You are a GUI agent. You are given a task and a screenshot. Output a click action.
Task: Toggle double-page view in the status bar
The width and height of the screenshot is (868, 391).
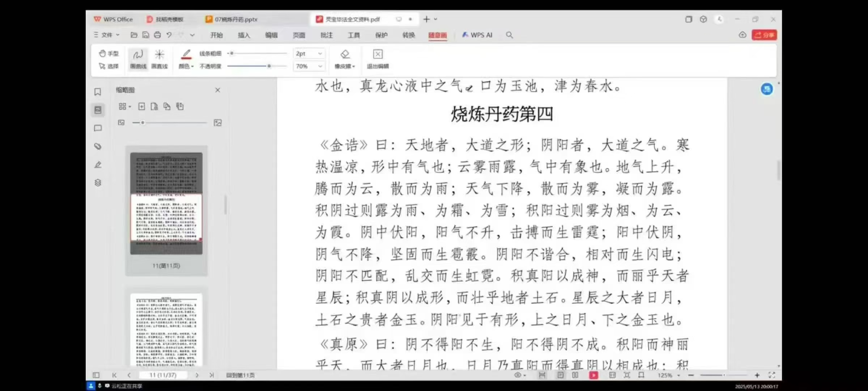coord(575,375)
